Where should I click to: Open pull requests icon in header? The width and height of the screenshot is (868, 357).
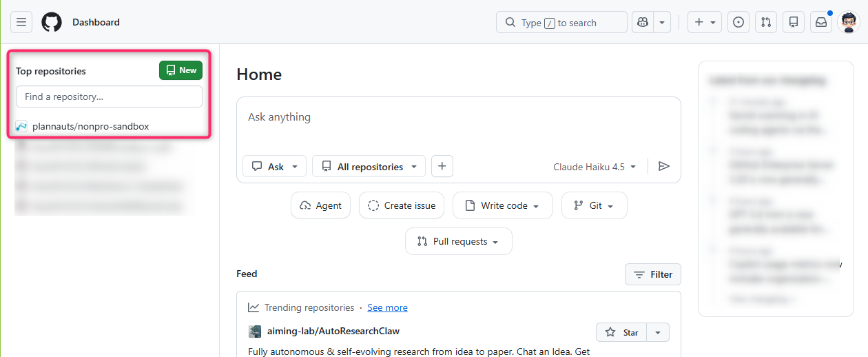point(766,22)
